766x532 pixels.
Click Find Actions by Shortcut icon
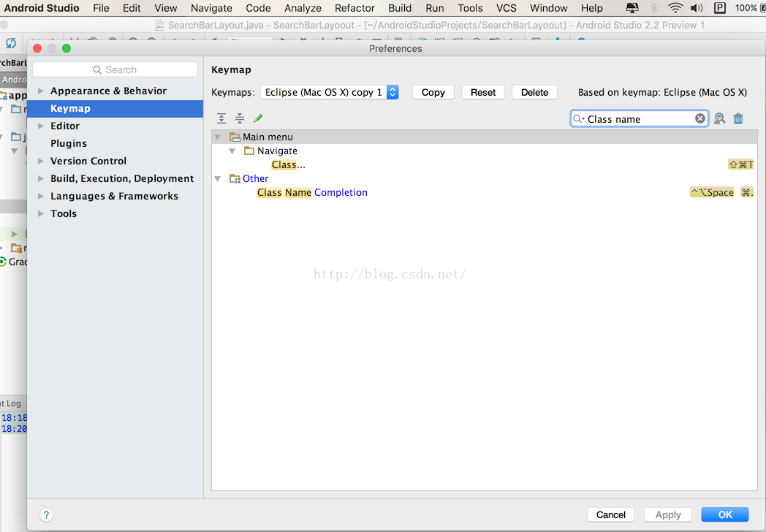719,118
